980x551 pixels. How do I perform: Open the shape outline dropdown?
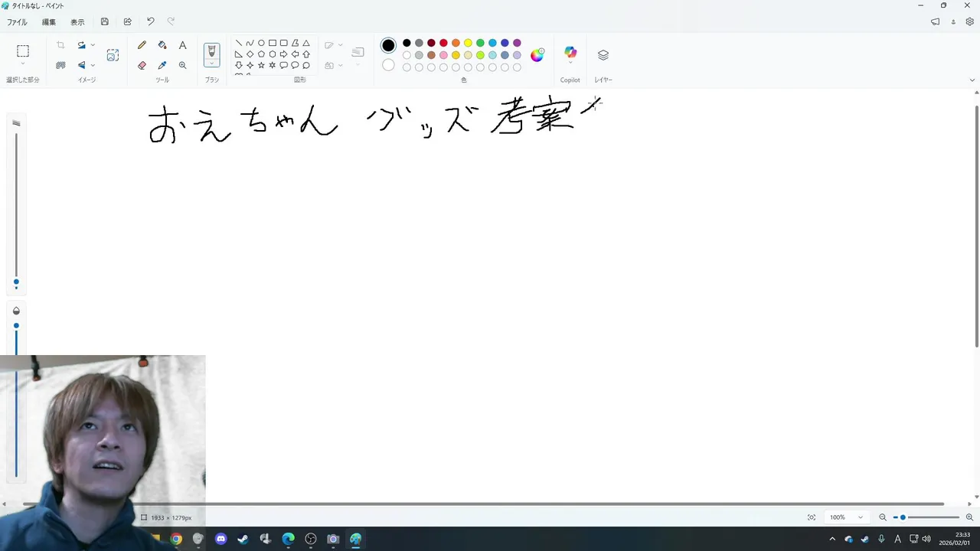coord(341,45)
